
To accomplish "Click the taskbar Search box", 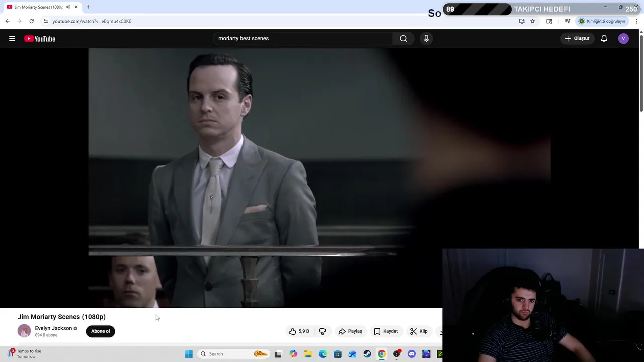I will tap(233, 354).
